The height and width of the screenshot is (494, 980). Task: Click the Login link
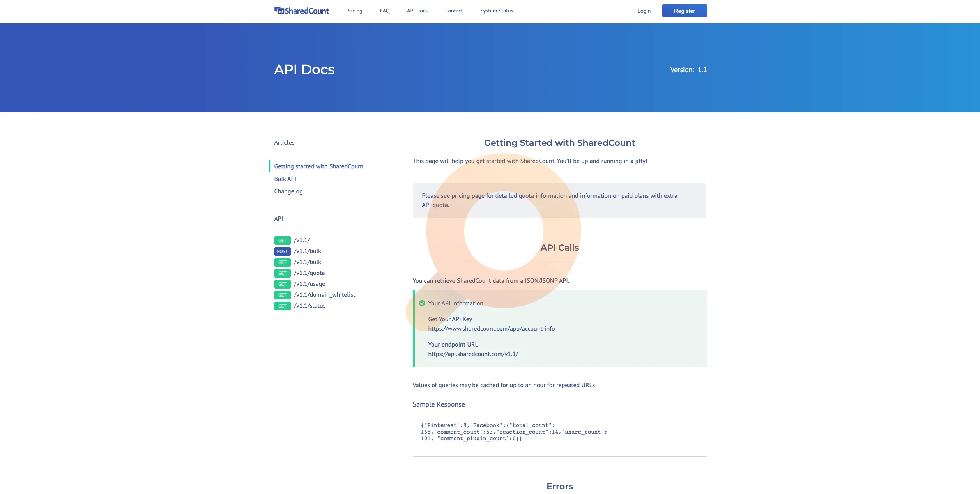(x=644, y=11)
